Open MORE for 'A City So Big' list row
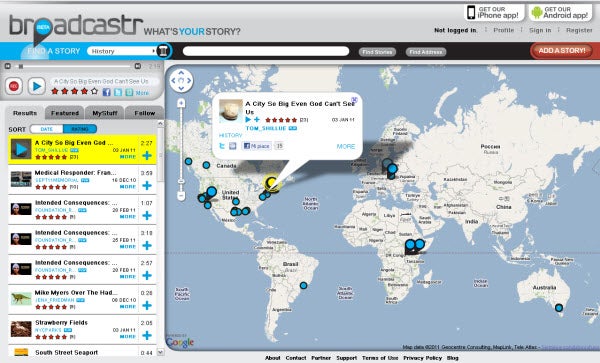Viewport: 600px width, 363px height. click(x=128, y=157)
